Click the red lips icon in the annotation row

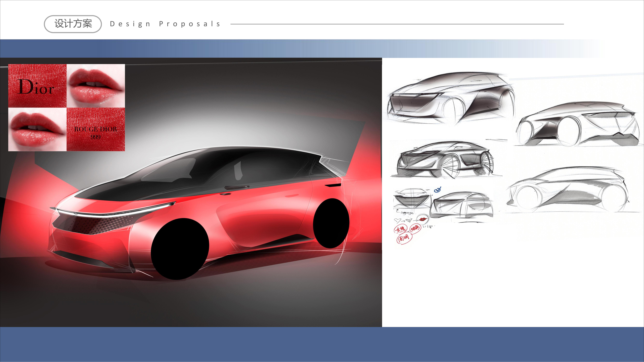pyautogui.click(x=423, y=219)
